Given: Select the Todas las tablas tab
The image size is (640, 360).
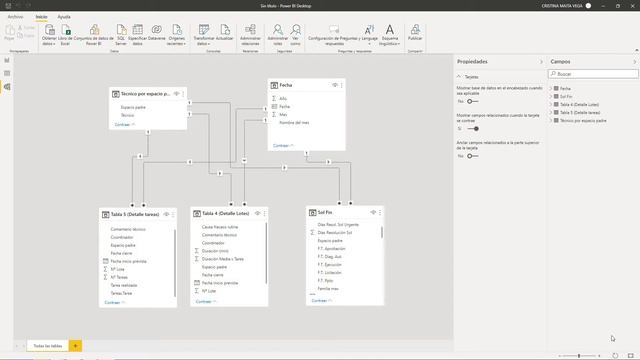Looking at the screenshot, I should [48, 346].
